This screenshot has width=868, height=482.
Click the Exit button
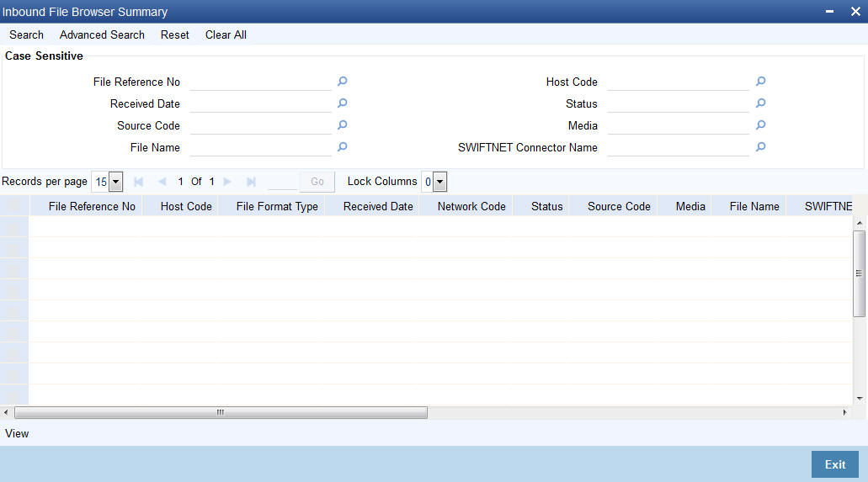835,464
